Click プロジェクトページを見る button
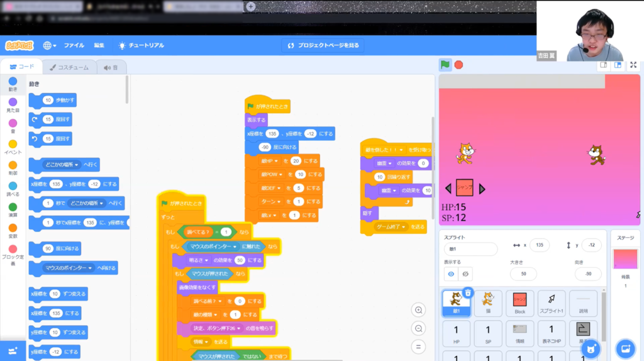The height and width of the screenshot is (361, 644). (323, 45)
